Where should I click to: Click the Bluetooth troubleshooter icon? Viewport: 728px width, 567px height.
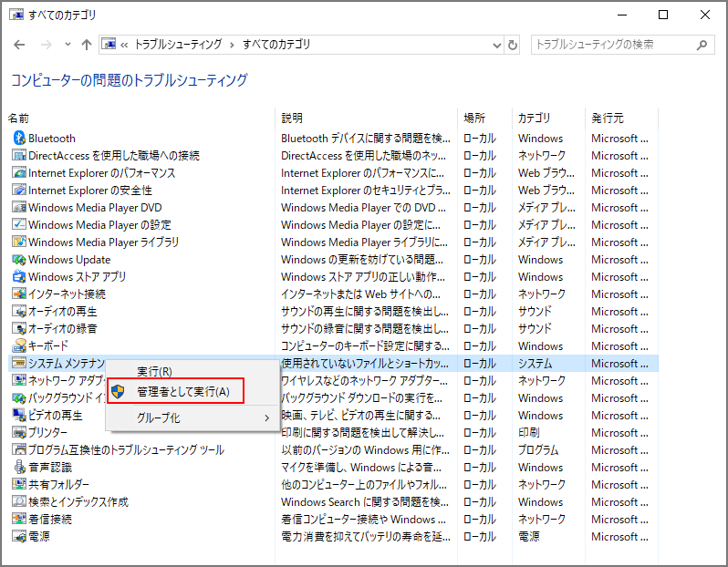19,139
